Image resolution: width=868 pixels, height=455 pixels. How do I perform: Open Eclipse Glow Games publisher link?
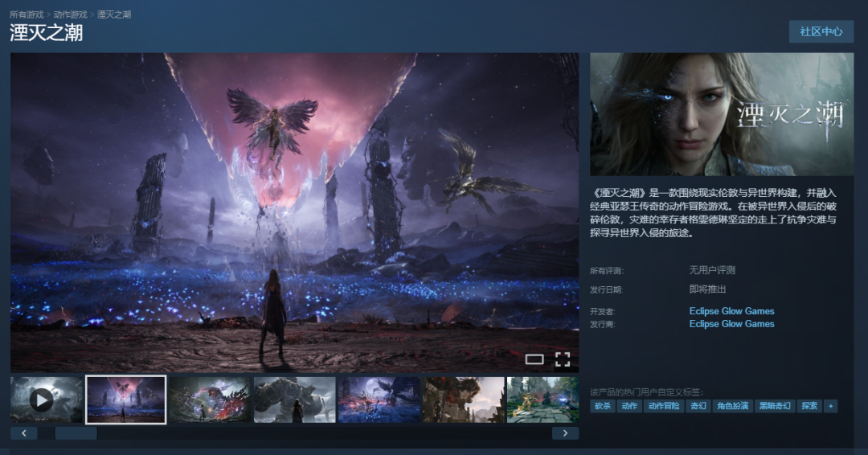[x=731, y=324]
